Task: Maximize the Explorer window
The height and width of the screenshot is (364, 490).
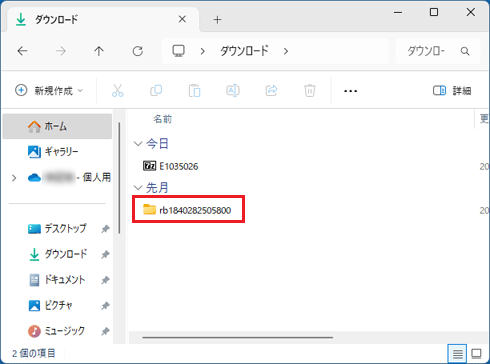Action: coord(434,13)
